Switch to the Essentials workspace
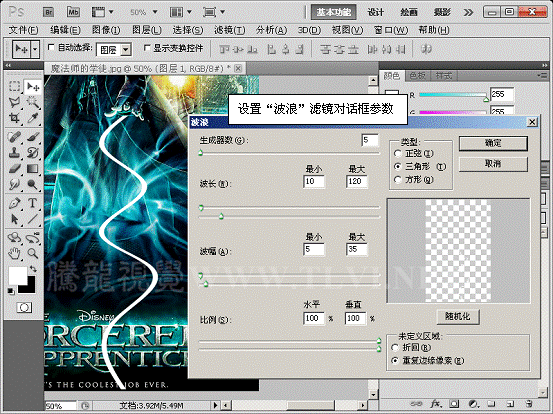Viewport: 553px width, 414px height. [x=333, y=12]
